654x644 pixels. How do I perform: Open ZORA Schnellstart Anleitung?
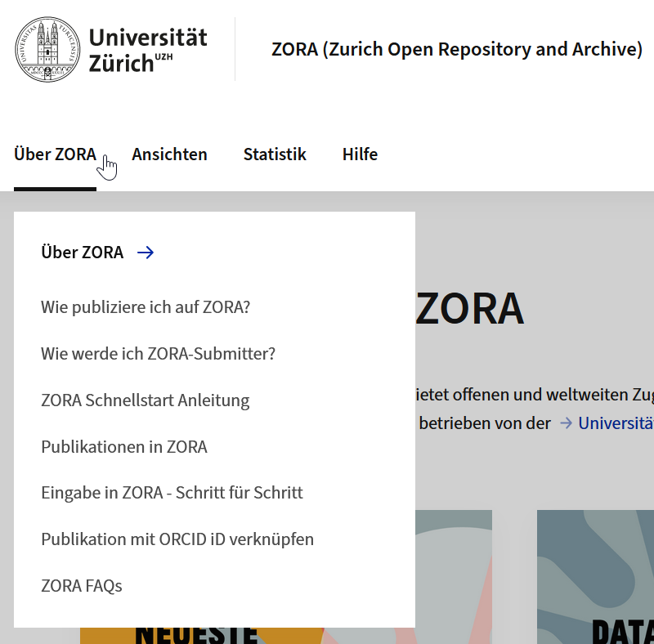(146, 400)
